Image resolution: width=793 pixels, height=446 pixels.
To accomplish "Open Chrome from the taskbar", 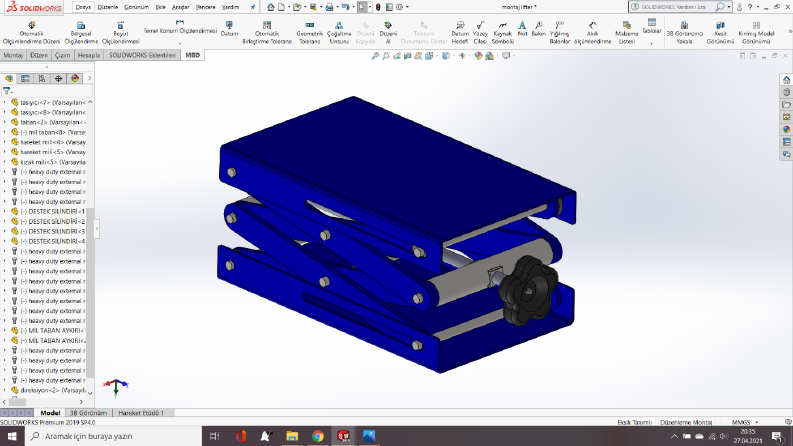I will [318, 436].
